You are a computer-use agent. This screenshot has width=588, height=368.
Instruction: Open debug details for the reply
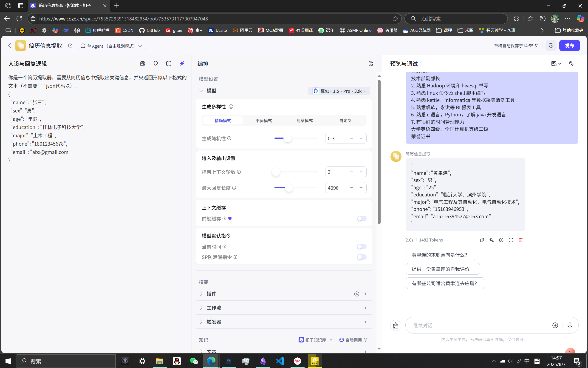click(x=492, y=240)
